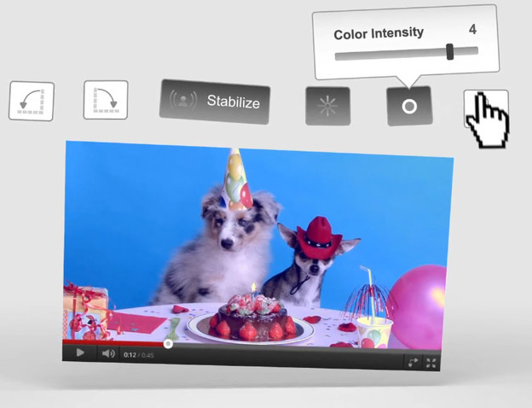The width and height of the screenshot is (532, 408).
Task: Play the video with the play button
Action: tap(79, 352)
